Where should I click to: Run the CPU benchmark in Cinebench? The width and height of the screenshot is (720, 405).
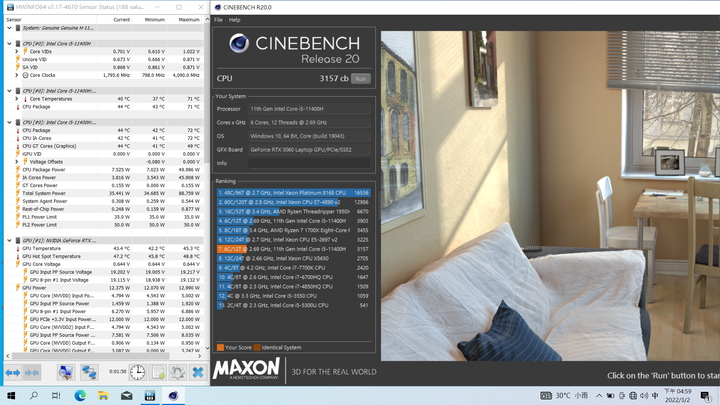(361, 79)
